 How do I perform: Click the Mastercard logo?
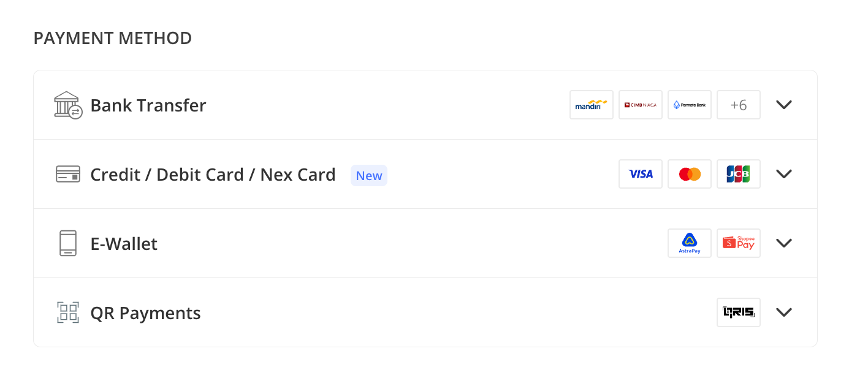tap(689, 174)
